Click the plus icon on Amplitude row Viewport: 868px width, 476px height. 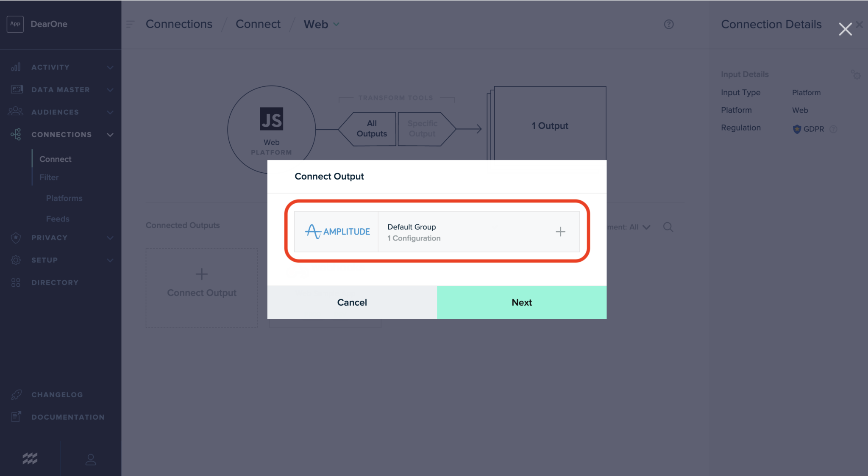tap(560, 232)
